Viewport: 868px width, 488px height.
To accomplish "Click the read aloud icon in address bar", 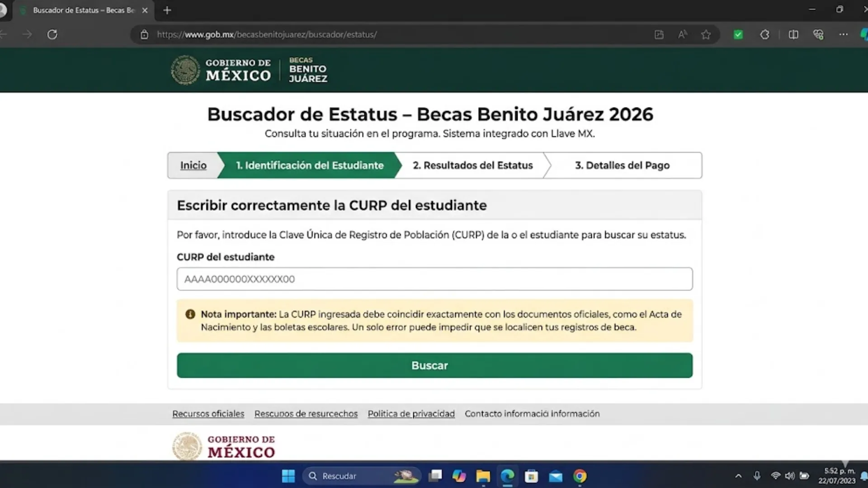I will (683, 34).
